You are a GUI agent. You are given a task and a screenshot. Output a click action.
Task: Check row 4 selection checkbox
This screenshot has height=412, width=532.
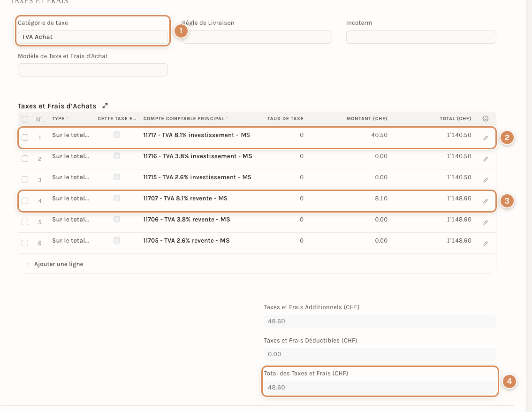[25, 201]
